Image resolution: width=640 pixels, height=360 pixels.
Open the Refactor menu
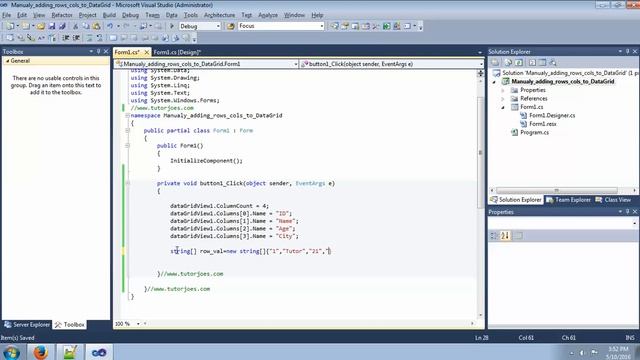tap(62, 15)
